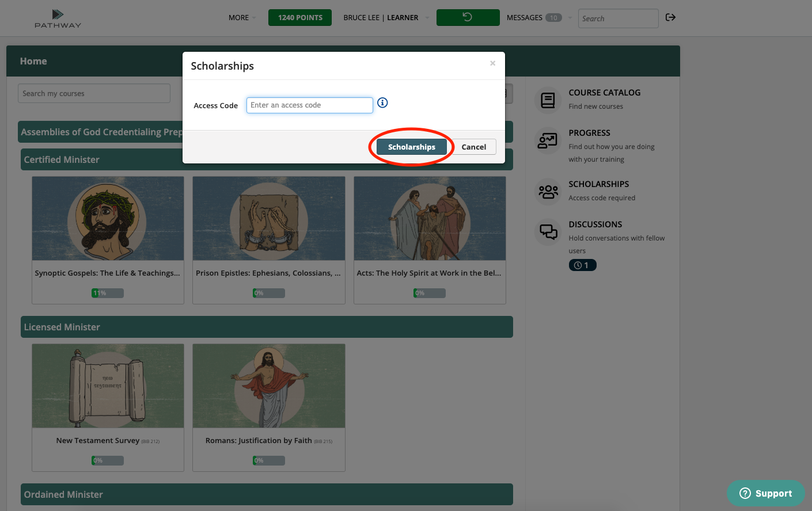Open the Discussions chat bubble icon

tap(548, 232)
